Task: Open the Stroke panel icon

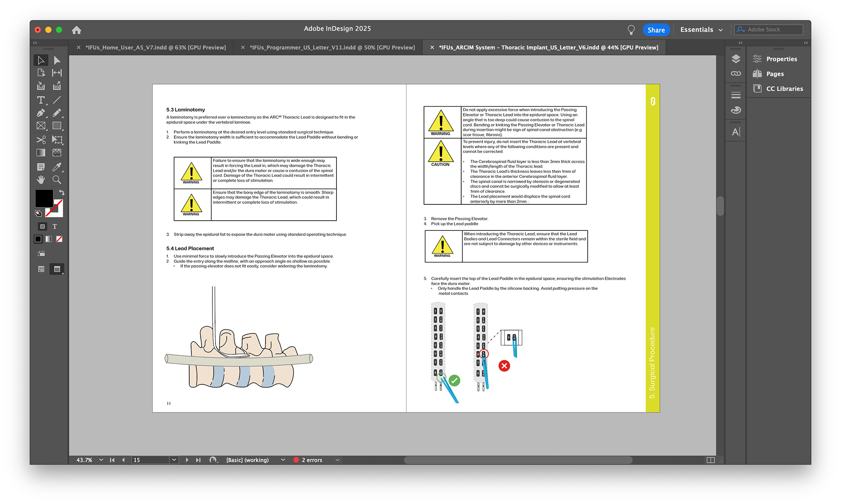Action: click(x=736, y=95)
